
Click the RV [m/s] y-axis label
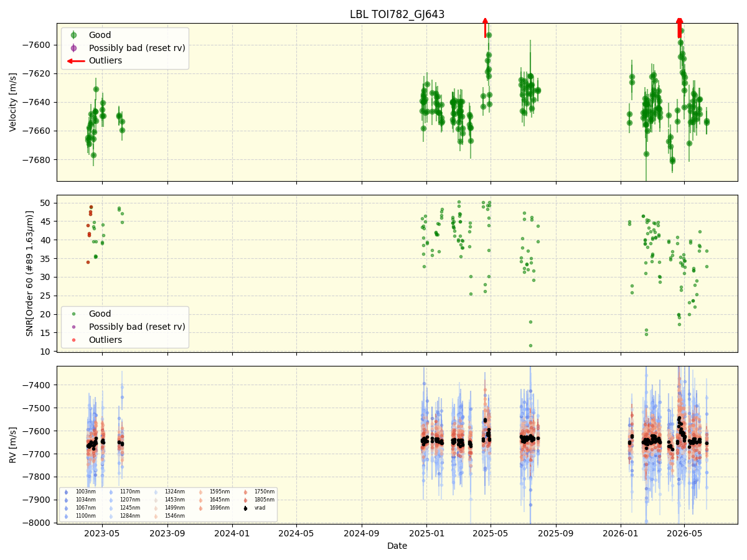click(13, 444)
